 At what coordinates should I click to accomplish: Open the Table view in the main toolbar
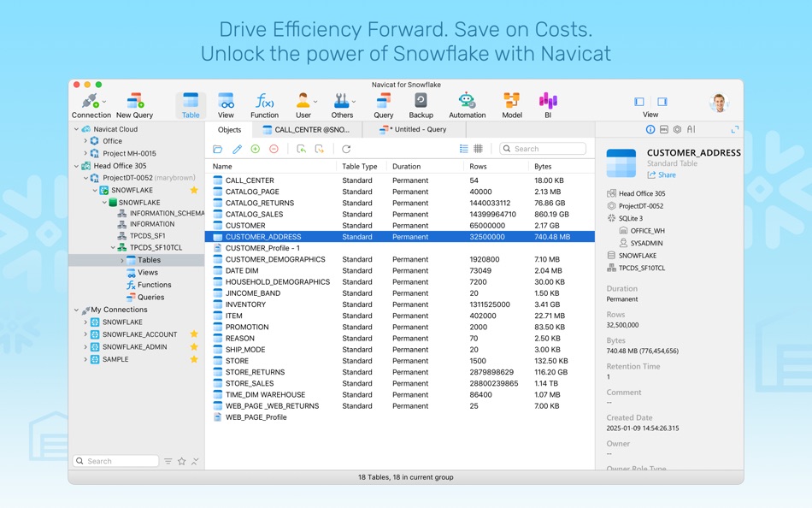[x=190, y=103]
